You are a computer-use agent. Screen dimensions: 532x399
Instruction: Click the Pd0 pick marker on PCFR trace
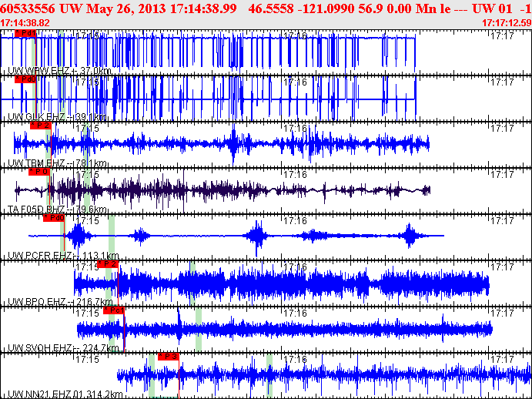54,218
